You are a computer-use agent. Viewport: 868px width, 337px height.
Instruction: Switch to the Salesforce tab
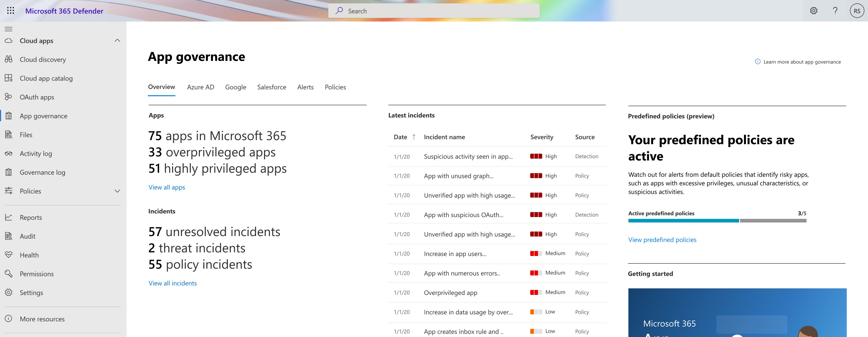point(271,87)
